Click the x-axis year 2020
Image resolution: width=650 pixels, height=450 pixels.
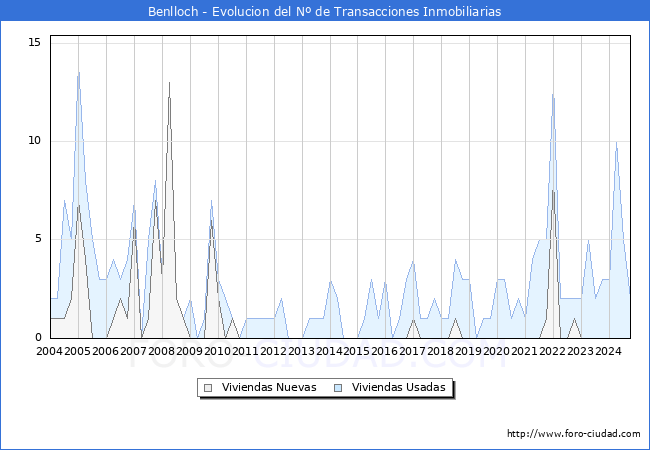coord(496,351)
